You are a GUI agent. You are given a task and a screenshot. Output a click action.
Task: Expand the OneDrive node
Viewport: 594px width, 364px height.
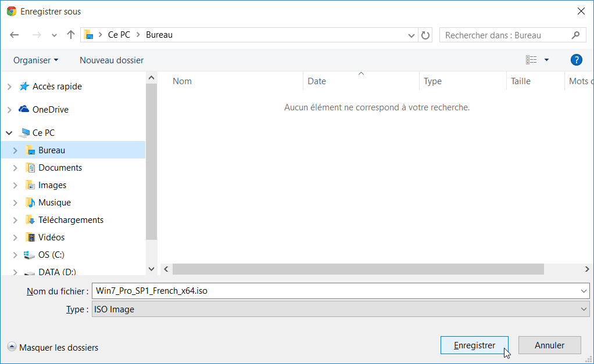click(x=9, y=110)
